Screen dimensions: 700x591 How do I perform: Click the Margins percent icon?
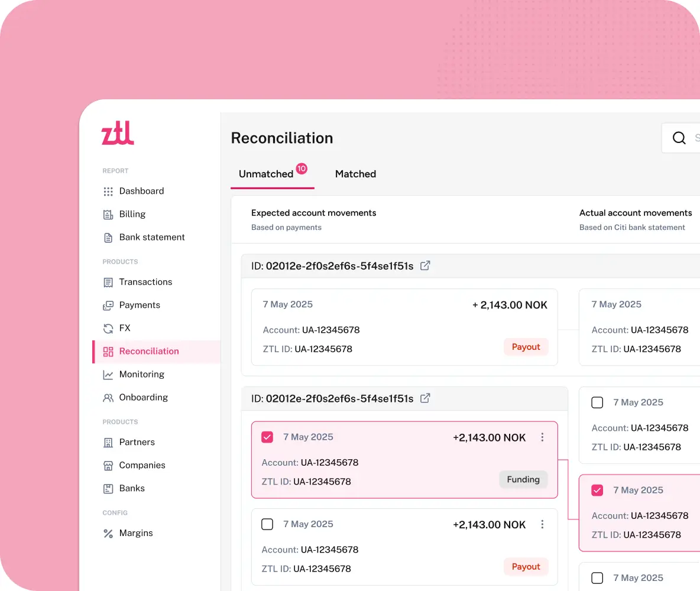tap(108, 534)
